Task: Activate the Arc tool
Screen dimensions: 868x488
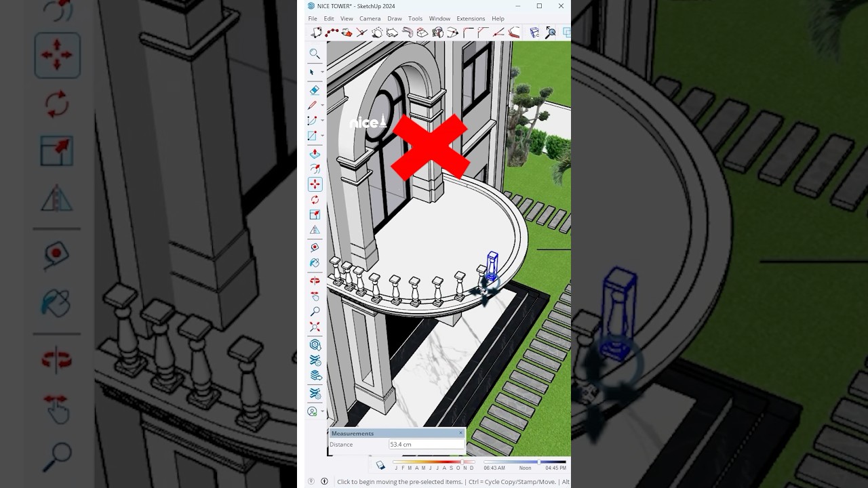Action: point(313,121)
